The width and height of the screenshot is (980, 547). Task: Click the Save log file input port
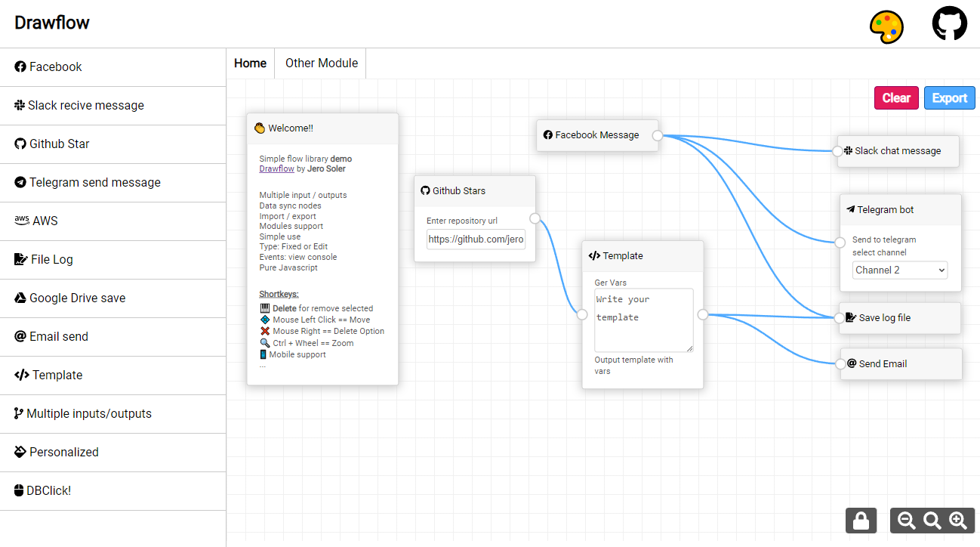(x=840, y=318)
